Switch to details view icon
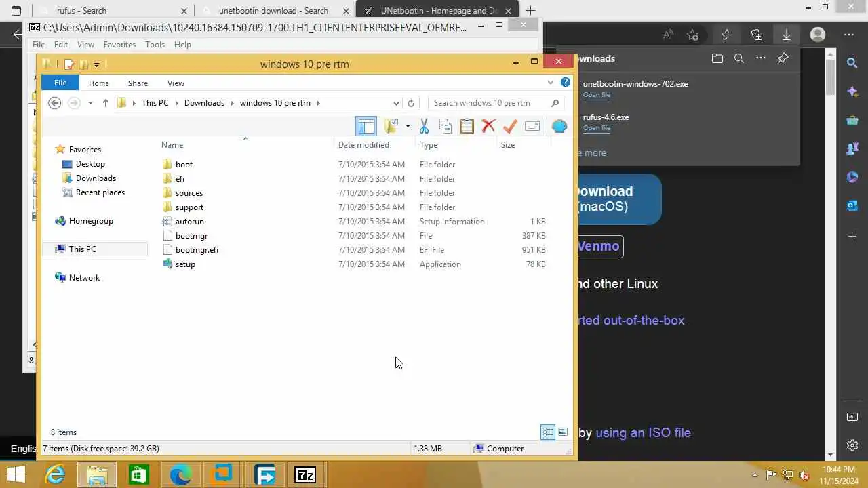The width and height of the screenshot is (868, 488). [548, 432]
